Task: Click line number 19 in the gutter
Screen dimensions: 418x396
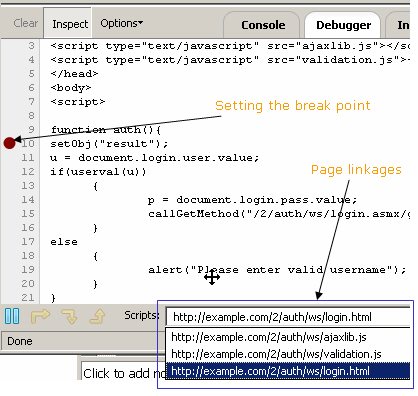Action: (x=28, y=269)
